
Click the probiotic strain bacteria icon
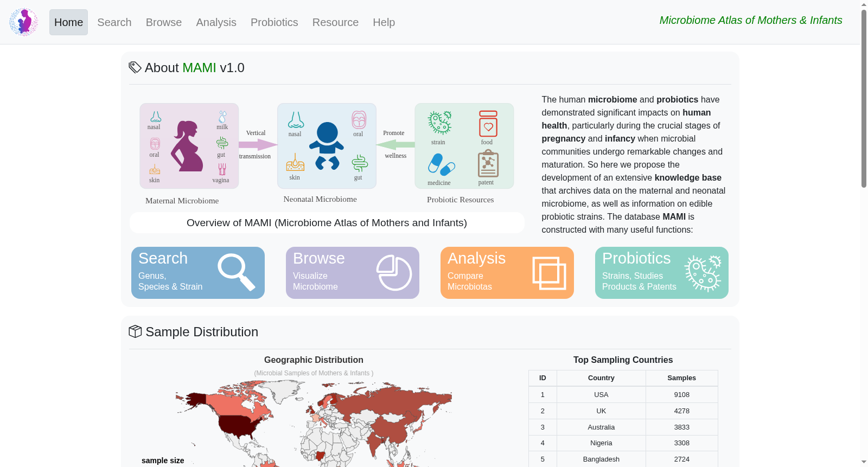[439, 123]
